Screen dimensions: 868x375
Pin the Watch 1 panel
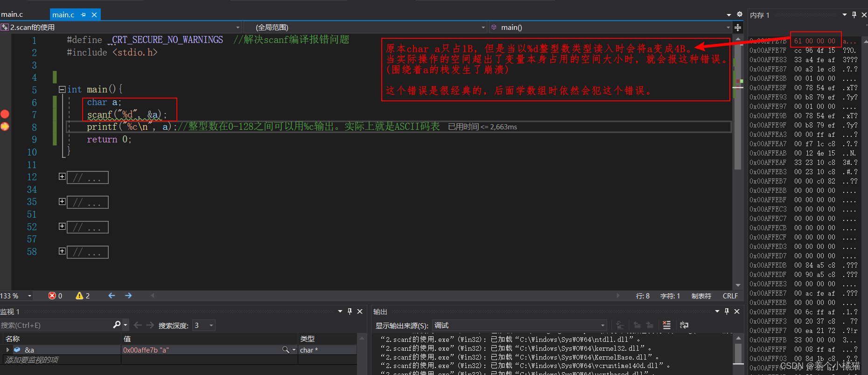click(350, 311)
